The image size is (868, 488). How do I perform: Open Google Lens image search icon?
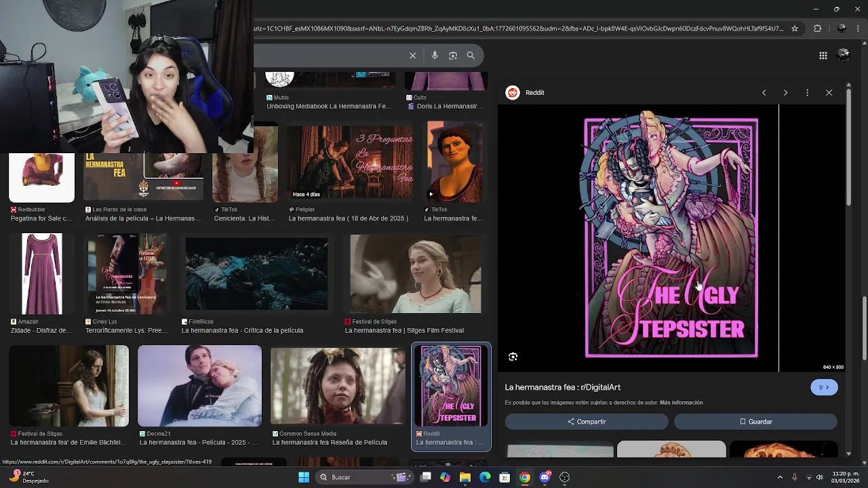[453, 56]
